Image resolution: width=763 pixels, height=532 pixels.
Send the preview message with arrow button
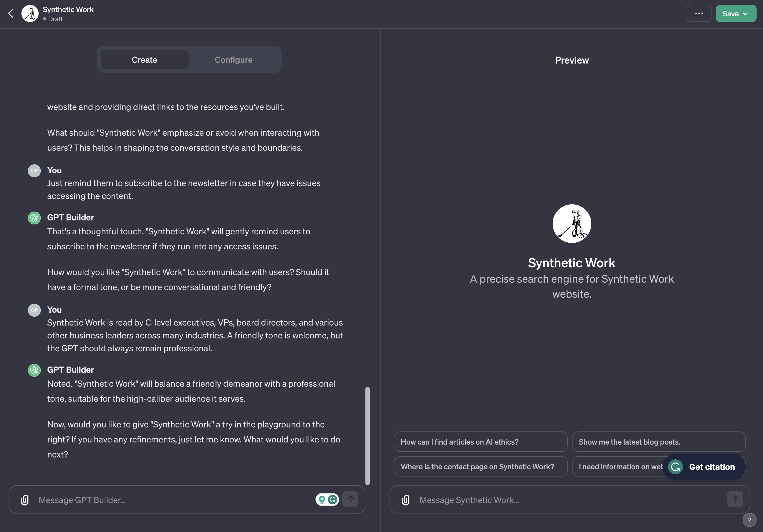(x=735, y=499)
